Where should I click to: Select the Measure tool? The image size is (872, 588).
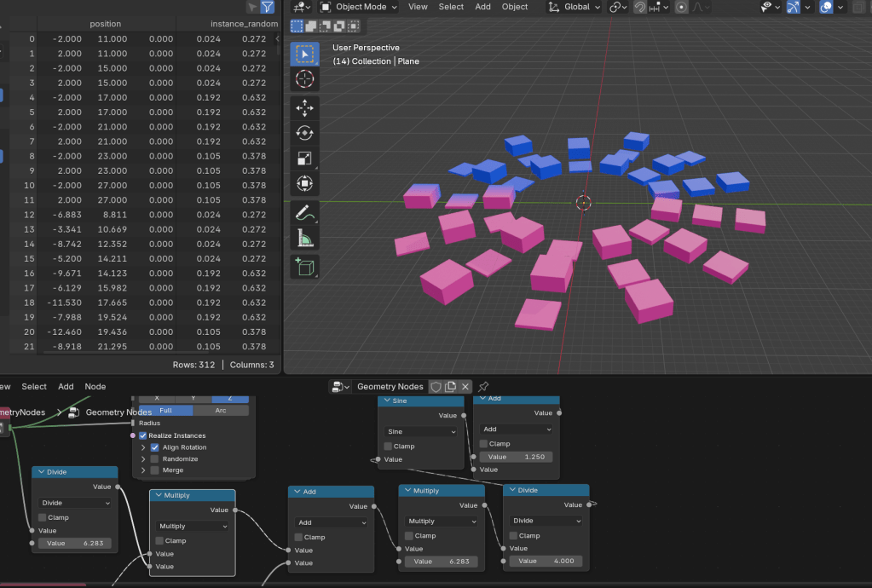pos(304,239)
